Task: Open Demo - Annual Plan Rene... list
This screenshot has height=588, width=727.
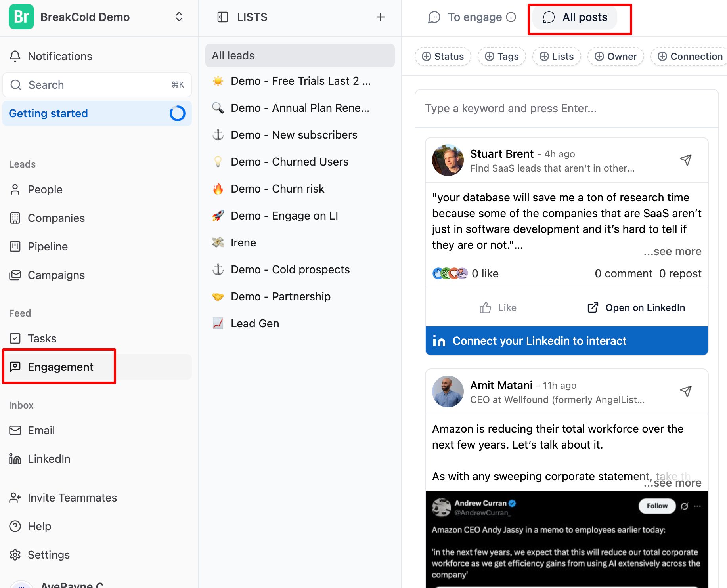Action: (300, 108)
